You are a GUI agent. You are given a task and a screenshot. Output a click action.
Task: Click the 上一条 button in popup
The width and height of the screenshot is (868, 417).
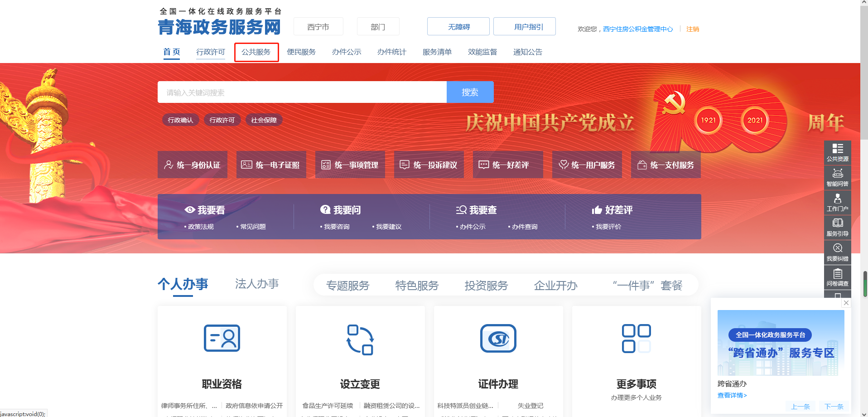click(800, 407)
